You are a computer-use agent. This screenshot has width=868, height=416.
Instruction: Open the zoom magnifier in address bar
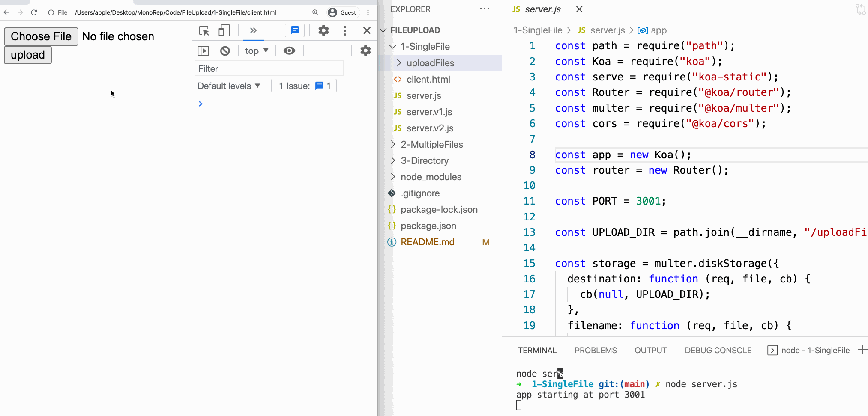point(315,12)
